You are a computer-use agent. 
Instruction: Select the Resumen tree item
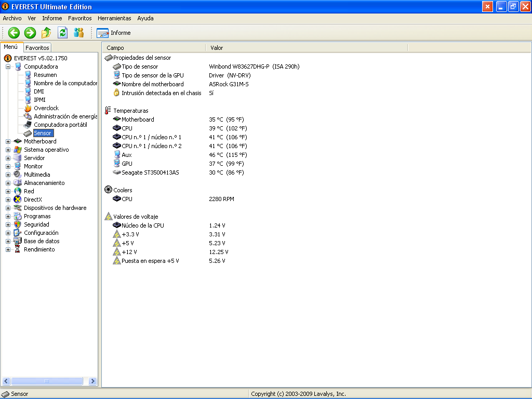pyautogui.click(x=45, y=75)
